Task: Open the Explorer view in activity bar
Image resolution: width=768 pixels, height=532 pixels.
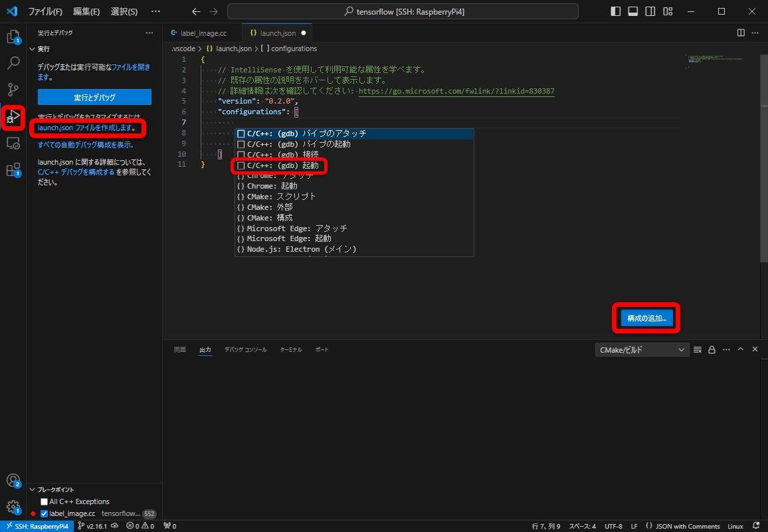Action: coord(13,37)
